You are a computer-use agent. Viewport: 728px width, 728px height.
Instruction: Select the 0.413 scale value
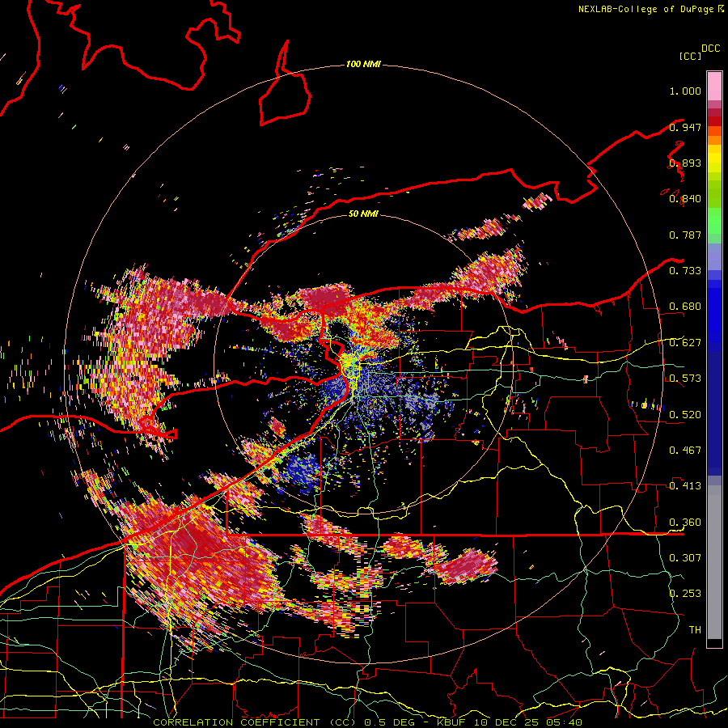point(685,486)
